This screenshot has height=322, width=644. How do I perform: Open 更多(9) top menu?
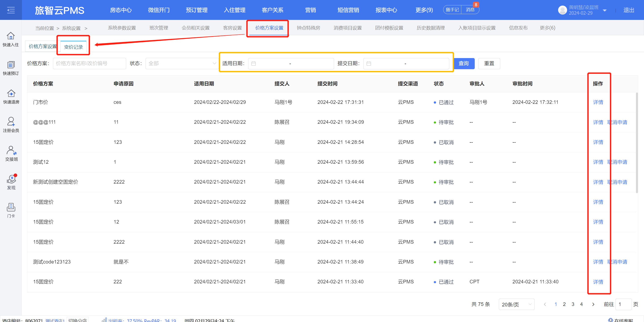pyautogui.click(x=424, y=10)
